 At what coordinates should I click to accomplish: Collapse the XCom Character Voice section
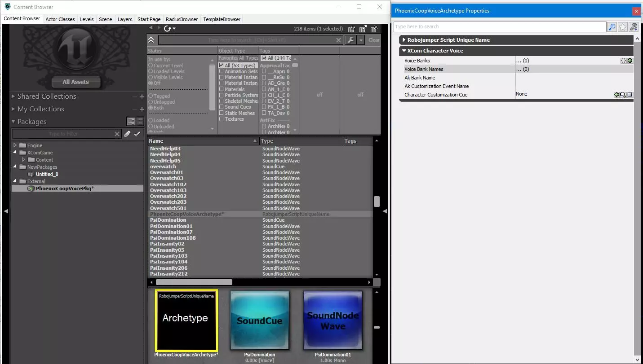404,51
